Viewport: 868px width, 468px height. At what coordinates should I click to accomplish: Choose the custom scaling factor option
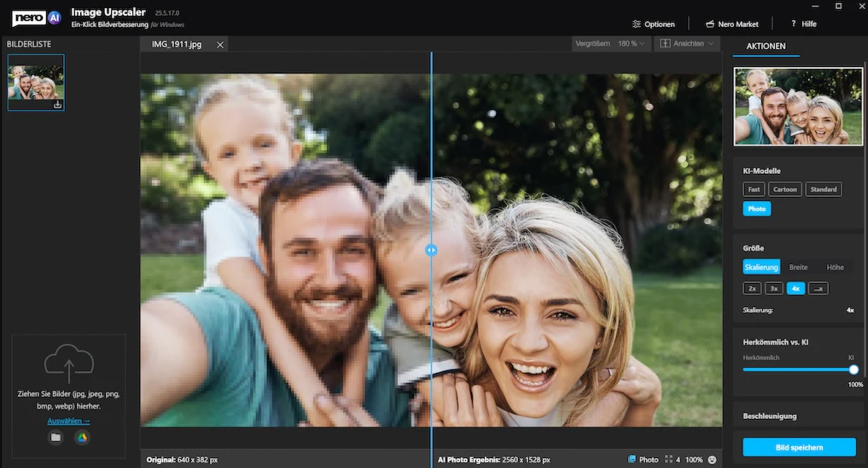pos(818,289)
